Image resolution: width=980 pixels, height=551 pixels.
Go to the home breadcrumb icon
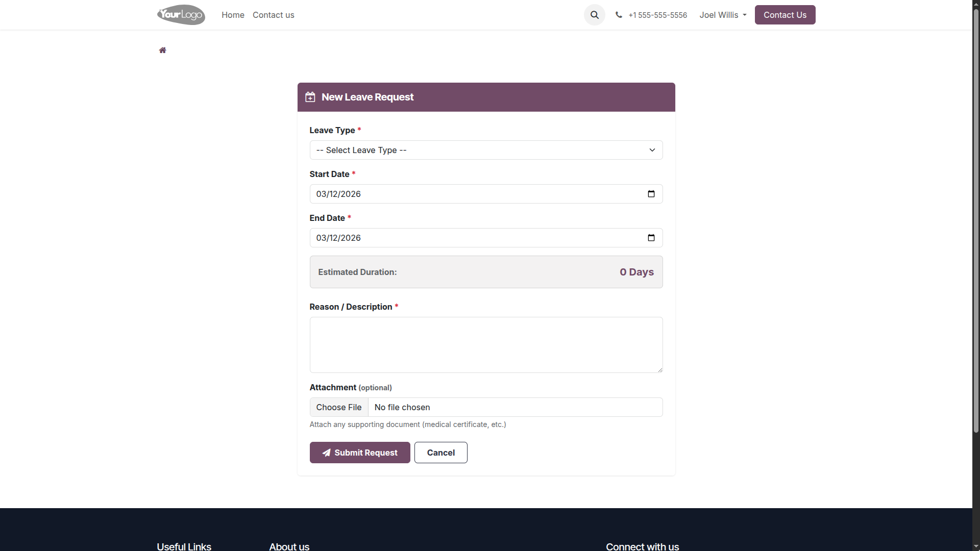[162, 50]
